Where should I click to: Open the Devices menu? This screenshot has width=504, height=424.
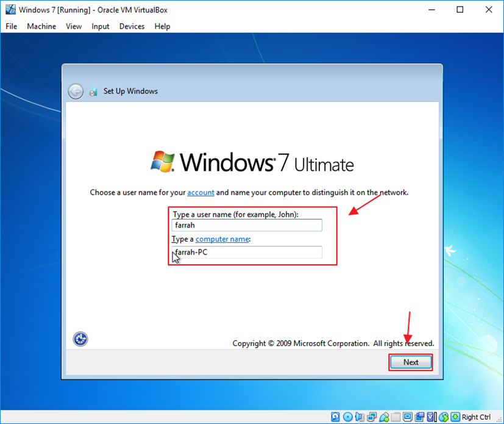pyautogui.click(x=132, y=26)
